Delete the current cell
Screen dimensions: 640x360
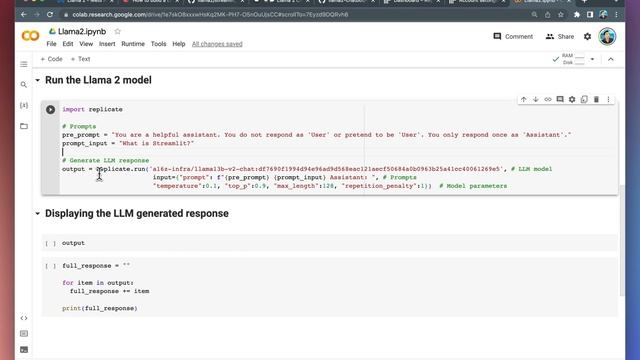(x=596, y=100)
